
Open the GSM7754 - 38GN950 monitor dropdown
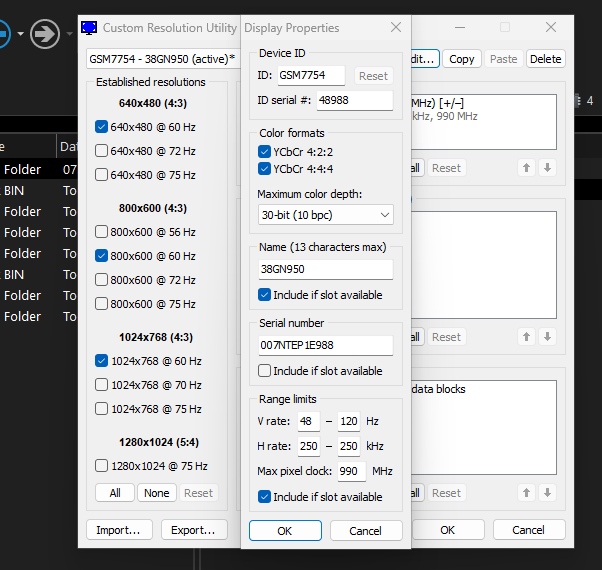tap(162, 59)
